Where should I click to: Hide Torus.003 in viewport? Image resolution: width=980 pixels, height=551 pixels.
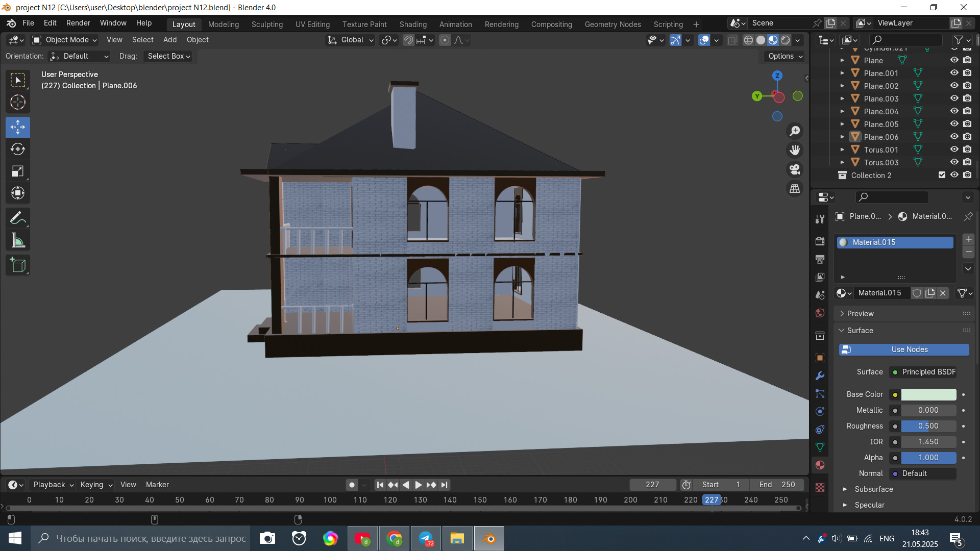coord(954,162)
